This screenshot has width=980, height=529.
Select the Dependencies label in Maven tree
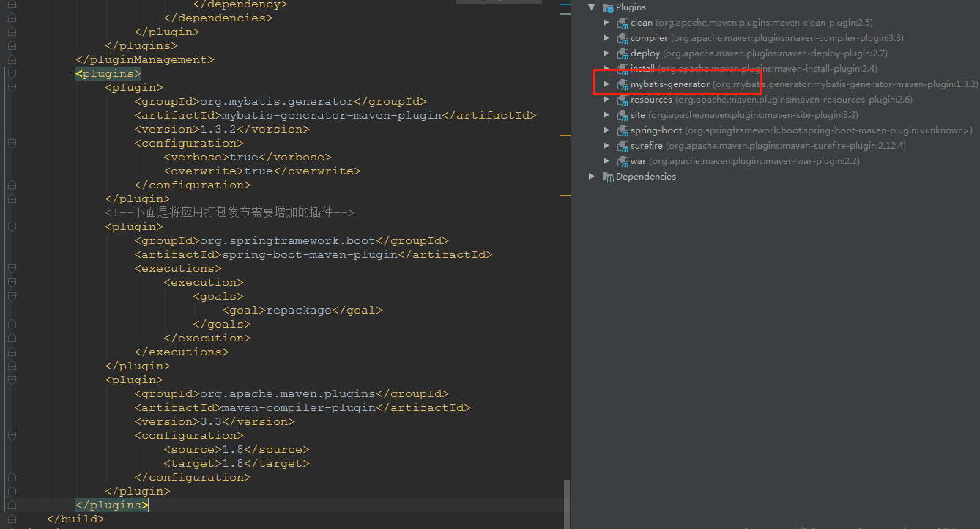point(645,177)
